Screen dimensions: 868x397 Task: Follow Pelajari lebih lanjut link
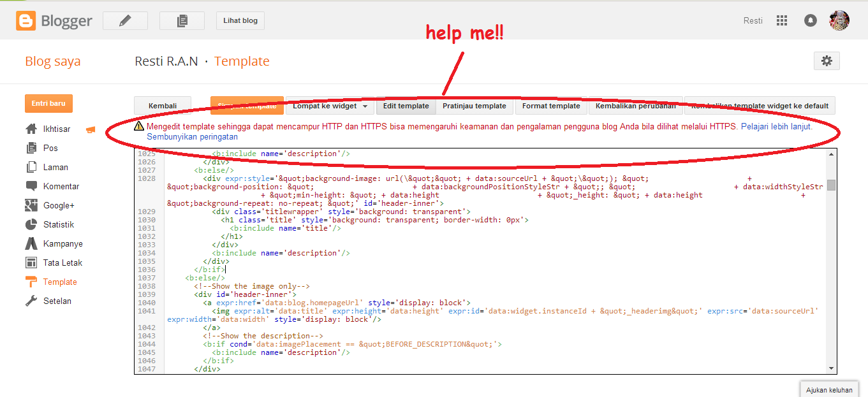pyautogui.click(x=777, y=126)
